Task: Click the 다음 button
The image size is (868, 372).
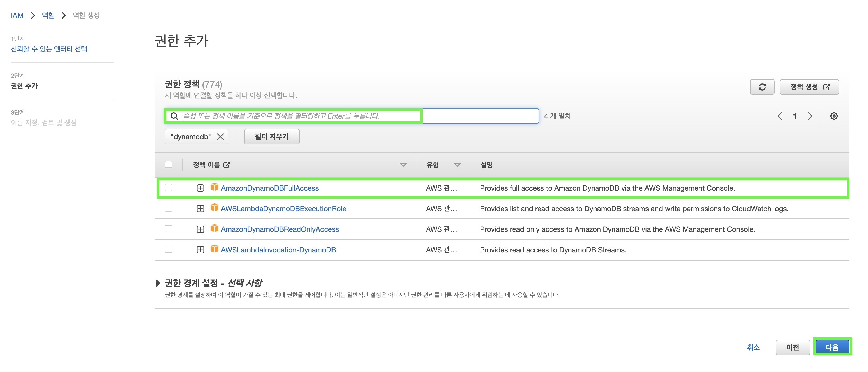Action: [x=832, y=347]
